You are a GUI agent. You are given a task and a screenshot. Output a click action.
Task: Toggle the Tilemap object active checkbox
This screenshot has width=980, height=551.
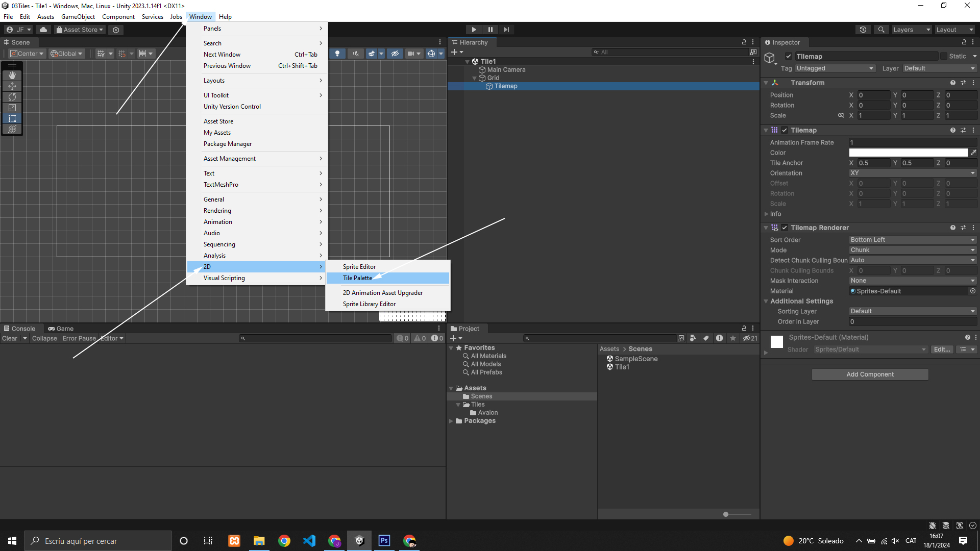789,57
